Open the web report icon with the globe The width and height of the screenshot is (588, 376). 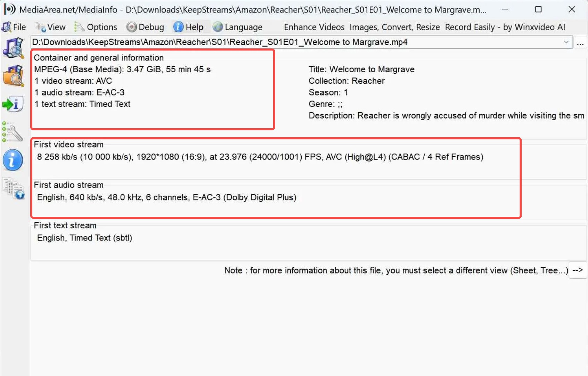(13, 189)
